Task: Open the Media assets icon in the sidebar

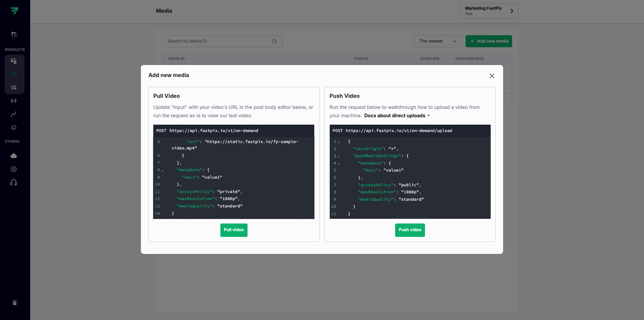Action: point(14,61)
